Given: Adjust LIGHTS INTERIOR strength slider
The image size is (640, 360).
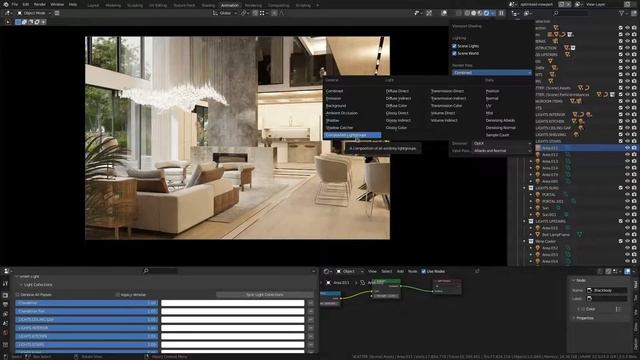Looking at the screenshot, I should (87, 328).
